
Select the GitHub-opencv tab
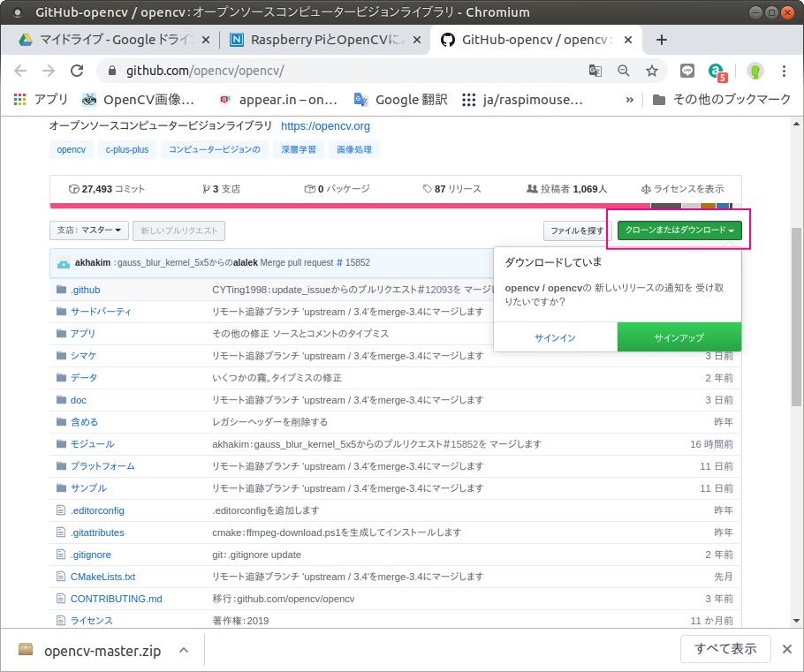pos(527,40)
